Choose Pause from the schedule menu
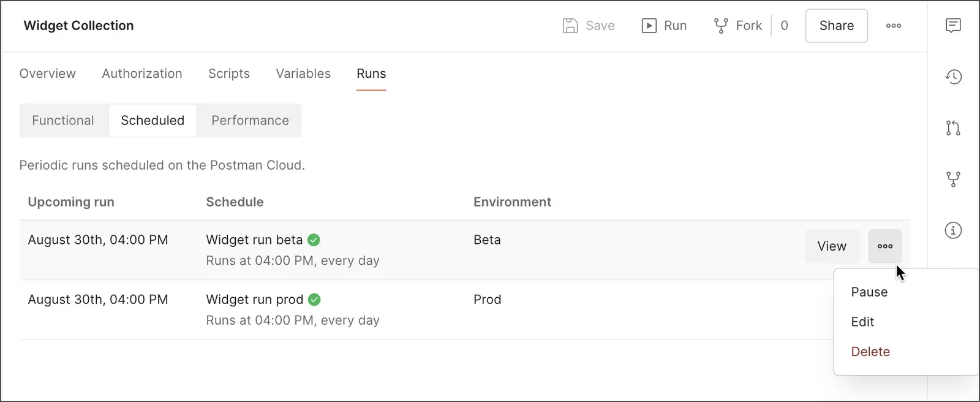The height and width of the screenshot is (402, 980). point(869,292)
